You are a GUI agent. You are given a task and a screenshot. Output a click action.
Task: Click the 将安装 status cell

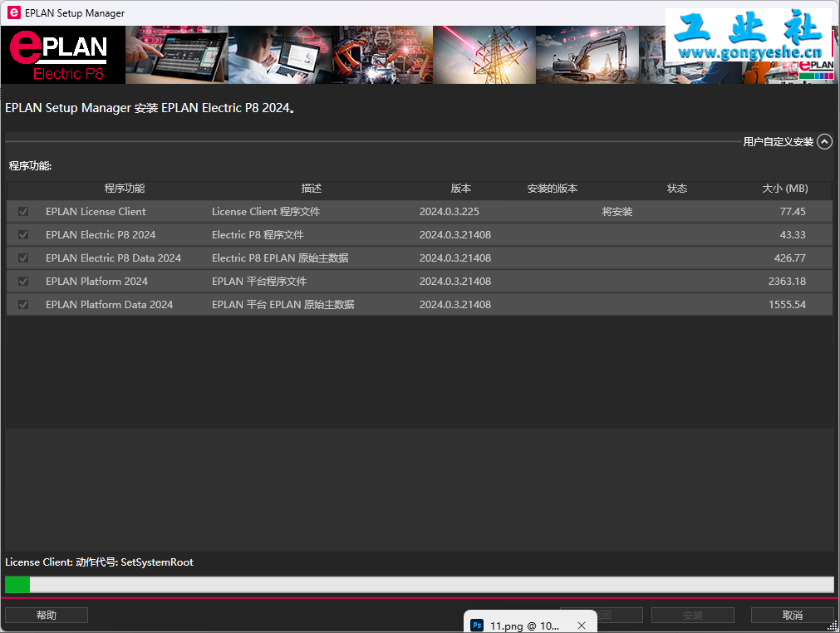coord(617,212)
